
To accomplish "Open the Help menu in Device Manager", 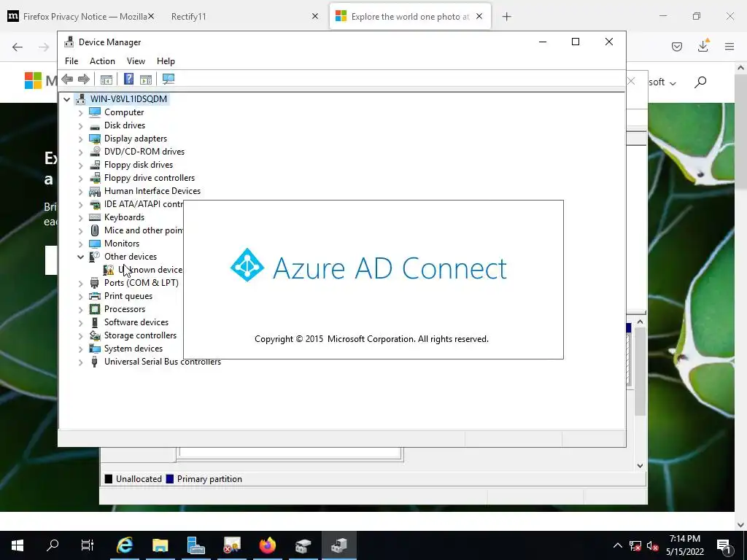I will click(166, 61).
